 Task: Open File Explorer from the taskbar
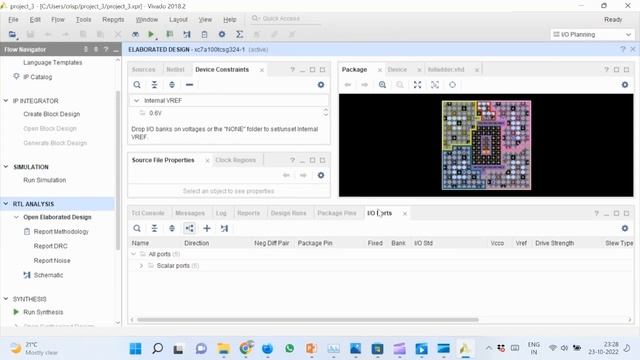[224, 349]
